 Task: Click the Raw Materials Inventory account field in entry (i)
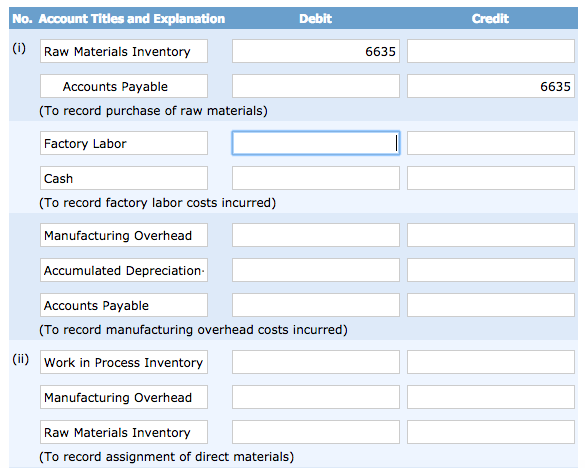click(x=124, y=51)
